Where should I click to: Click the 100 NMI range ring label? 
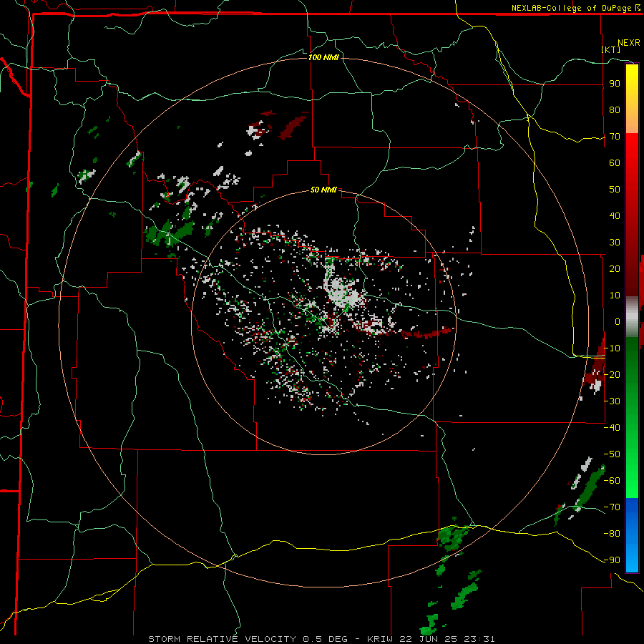pos(323,57)
